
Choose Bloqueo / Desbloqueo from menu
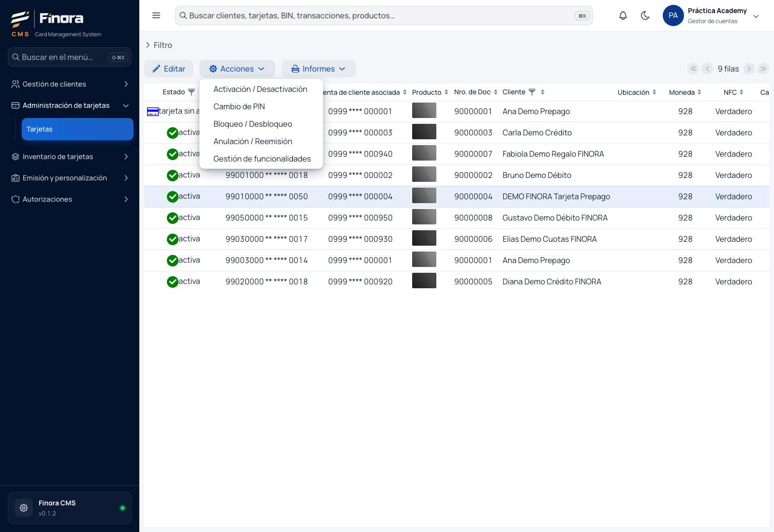tap(253, 124)
